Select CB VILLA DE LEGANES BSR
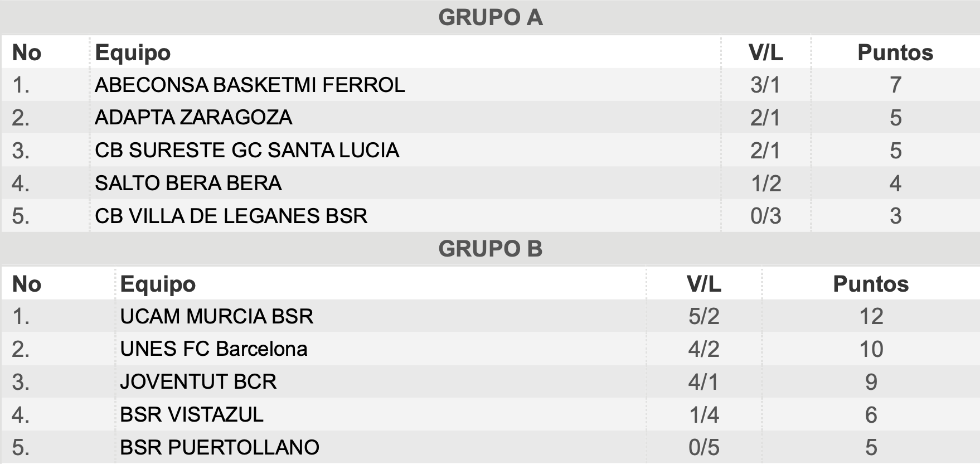Screen dimensions: 980x464 [x=231, y=216]
